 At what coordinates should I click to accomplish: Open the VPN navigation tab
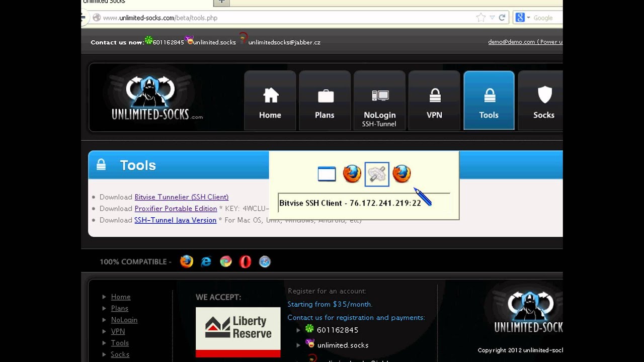pos(434,101)
